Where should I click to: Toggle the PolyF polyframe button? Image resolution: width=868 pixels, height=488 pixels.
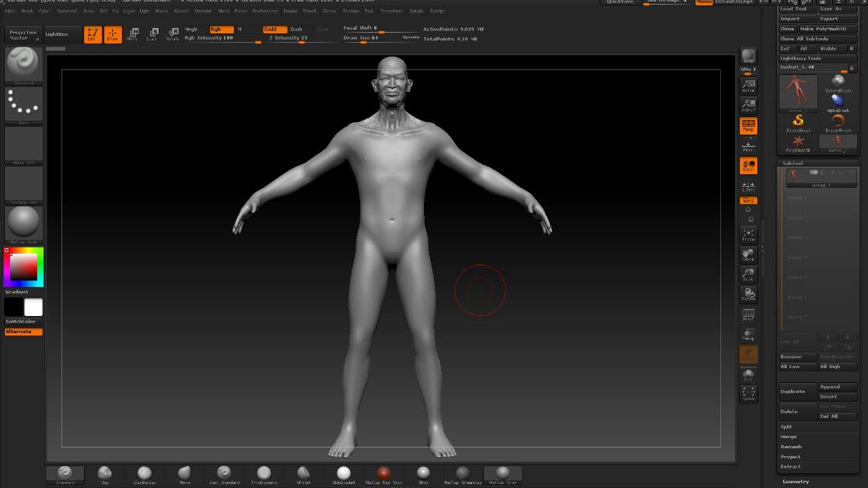coord(748,314)
